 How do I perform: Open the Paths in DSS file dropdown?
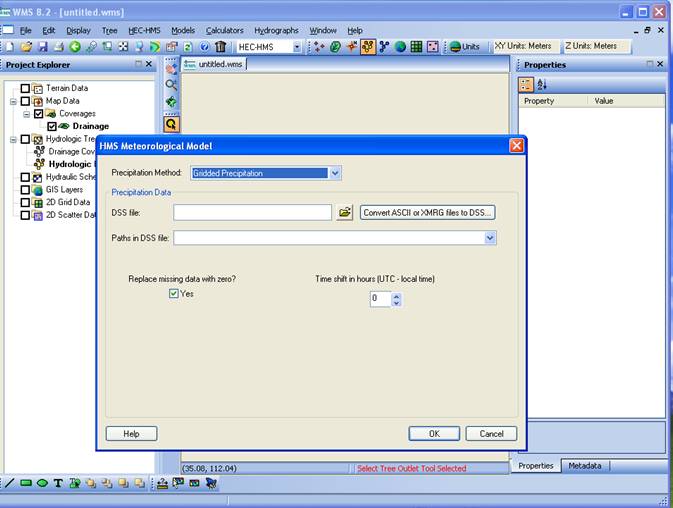[x=490, y=238]
